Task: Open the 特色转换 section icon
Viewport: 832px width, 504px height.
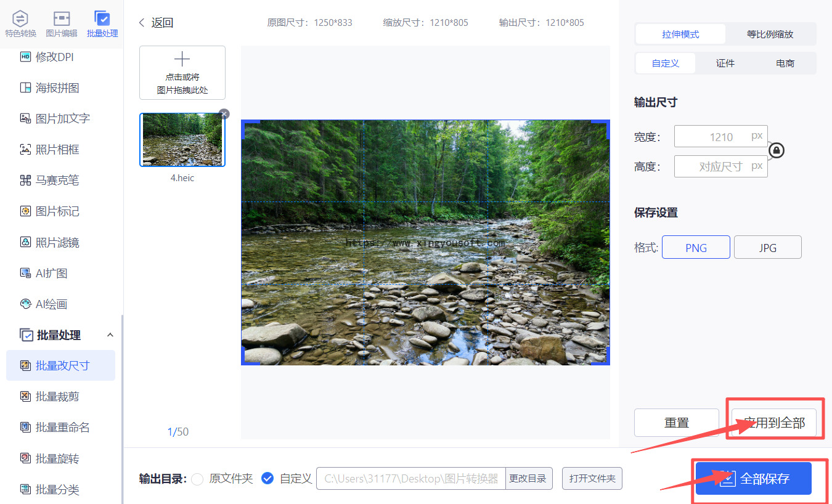Action: pyautogui.click(x=20, y=23)
